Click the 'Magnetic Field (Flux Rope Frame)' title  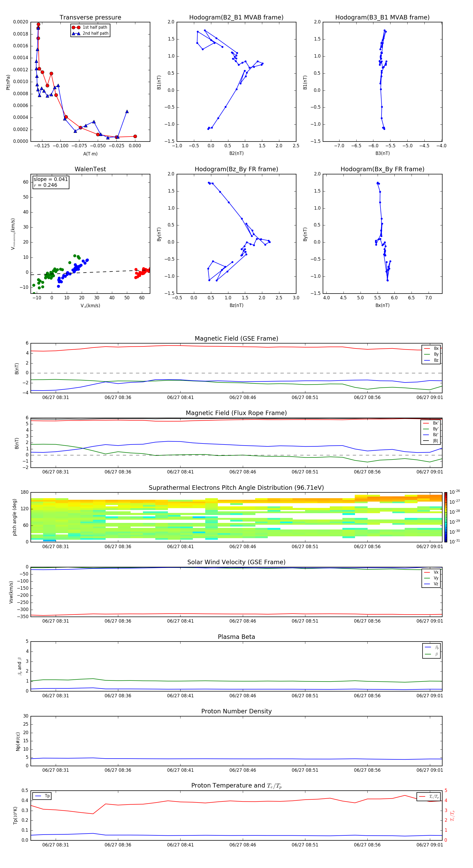coord(236,413)
